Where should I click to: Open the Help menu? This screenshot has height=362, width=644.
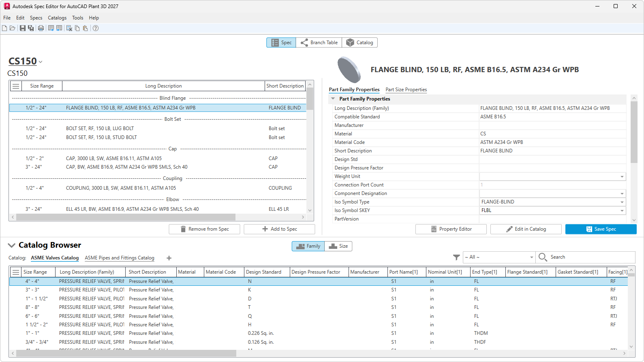[94, 18]
